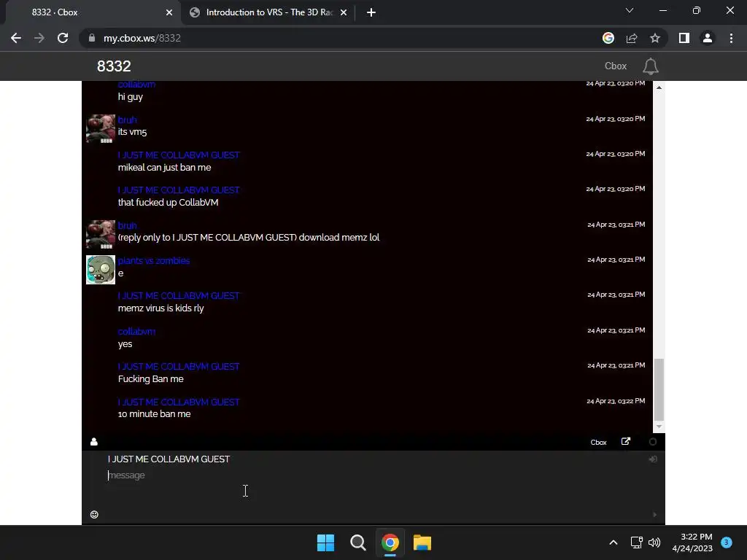Open notification badge showing 3
The width and height of the screenshot is (747, 560).
coord(727,542)
